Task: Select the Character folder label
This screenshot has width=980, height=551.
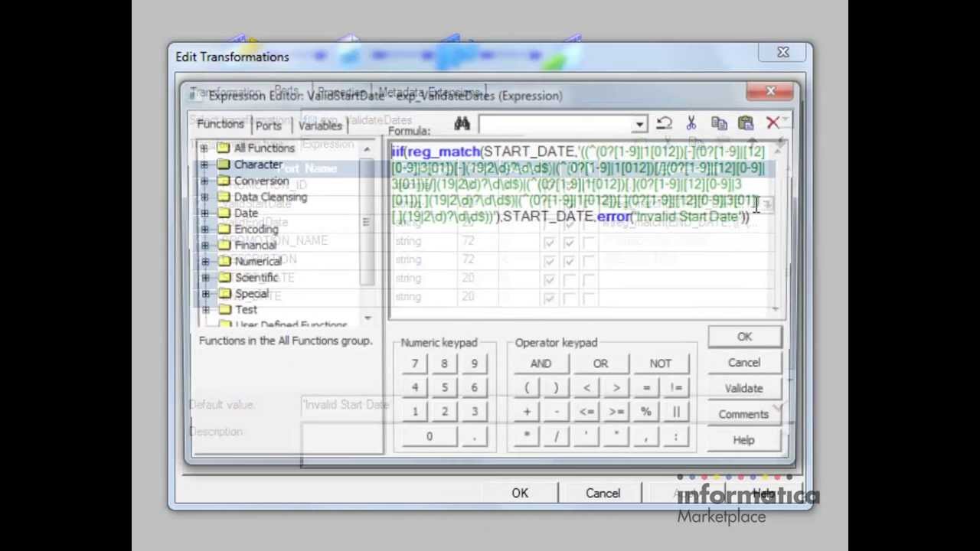Action: tap(258, 165)
